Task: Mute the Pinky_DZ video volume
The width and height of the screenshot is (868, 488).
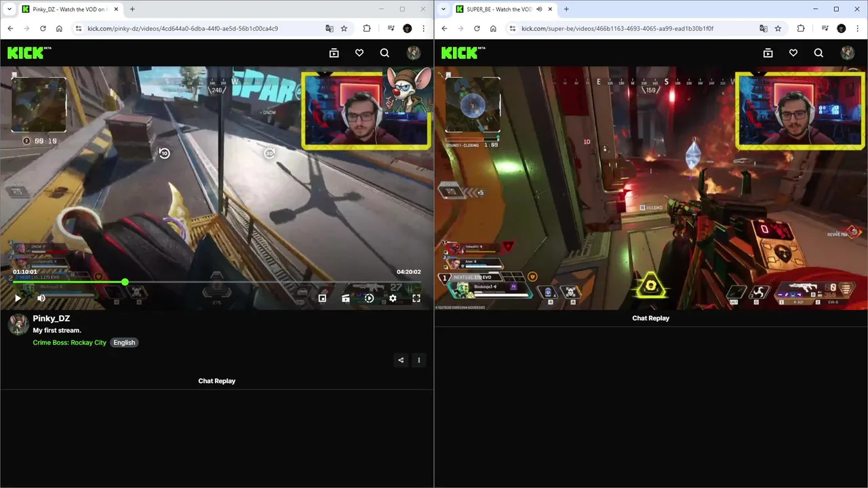Action: coord(41,298)
